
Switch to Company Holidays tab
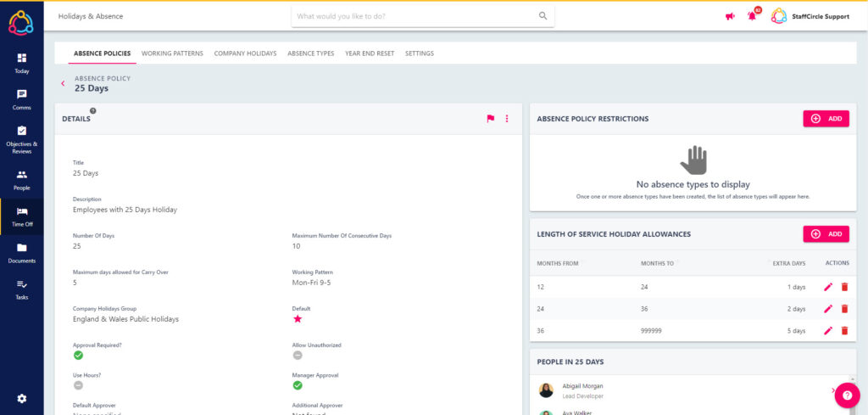click(x=245, y=53)
